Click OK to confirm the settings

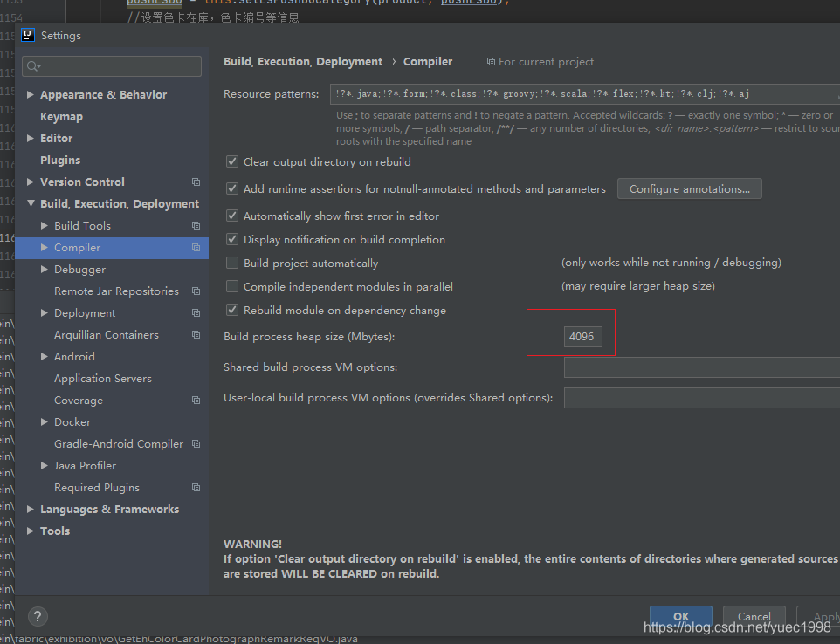click(x=680, y=616)
